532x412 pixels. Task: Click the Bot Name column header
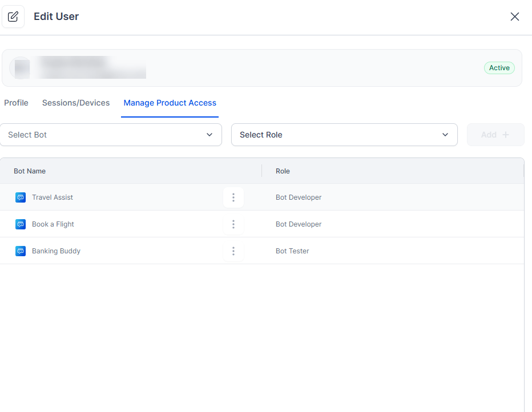pos(30,171)
